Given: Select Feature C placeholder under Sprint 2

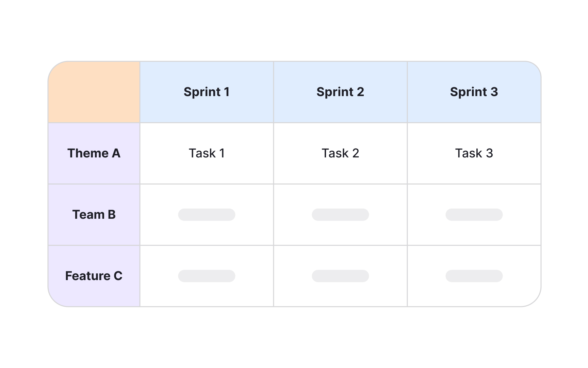Looking at the screenshot, I should 340,276.
